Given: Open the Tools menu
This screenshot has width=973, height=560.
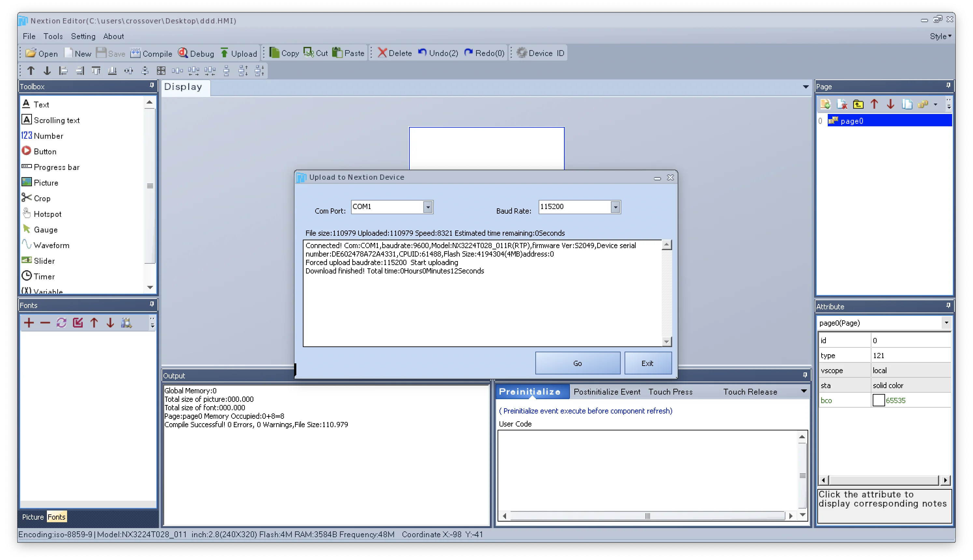Looking at the screenshot, I should pyautogui.click(x=53, y=36).
